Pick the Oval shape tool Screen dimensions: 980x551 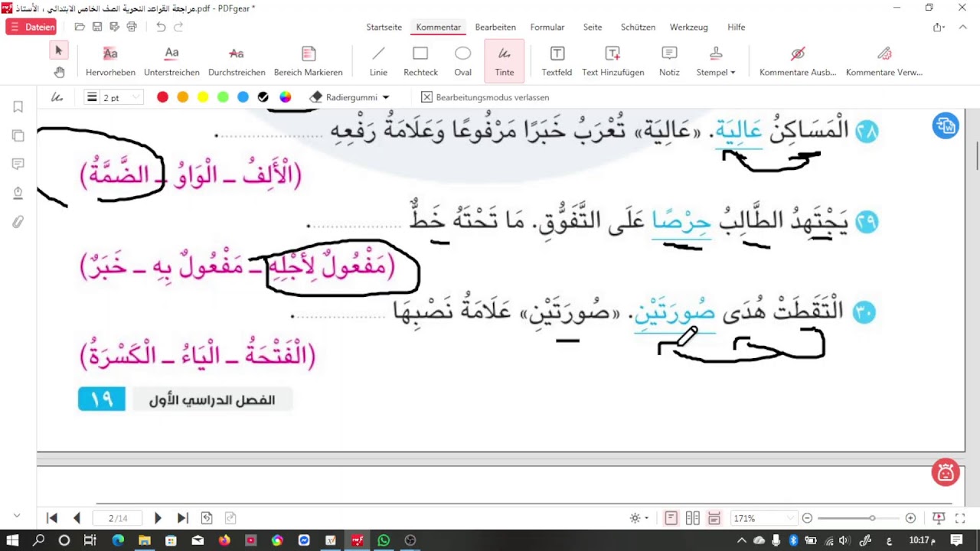click(462, 62)
